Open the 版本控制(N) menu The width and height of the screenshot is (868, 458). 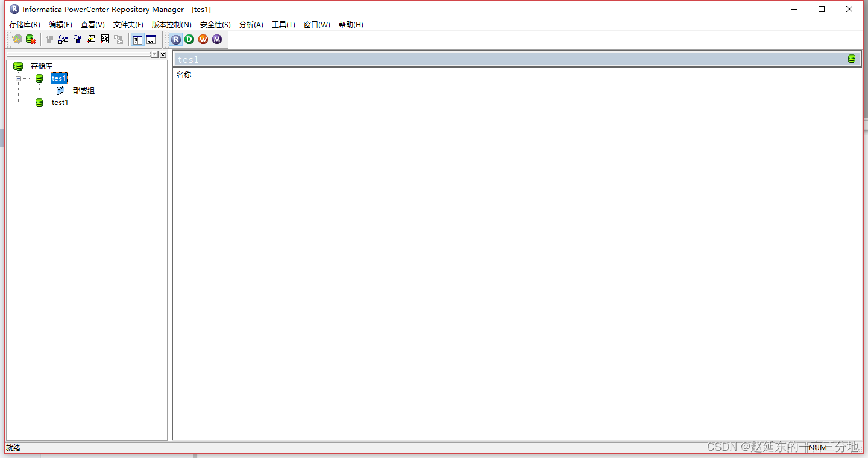click(x=172, y=25)
